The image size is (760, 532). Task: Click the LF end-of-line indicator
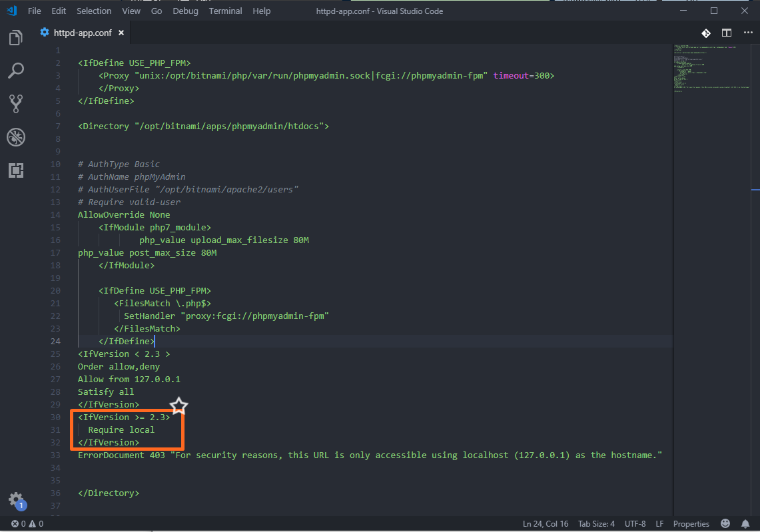pyautogui.click(x=659, y=524)
